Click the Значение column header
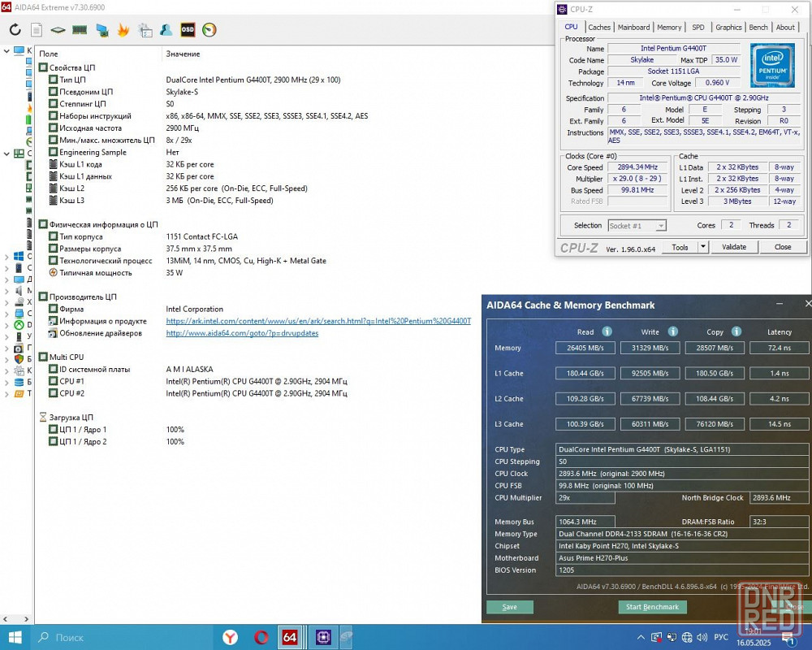The height and width of the screenshot is (650, 812). (183, 54)
